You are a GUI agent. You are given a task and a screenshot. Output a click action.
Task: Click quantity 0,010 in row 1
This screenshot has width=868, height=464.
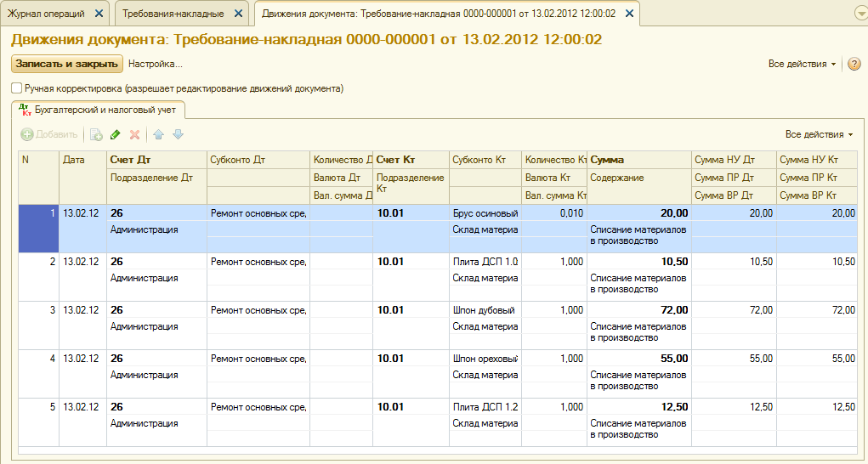pos(554,213)
